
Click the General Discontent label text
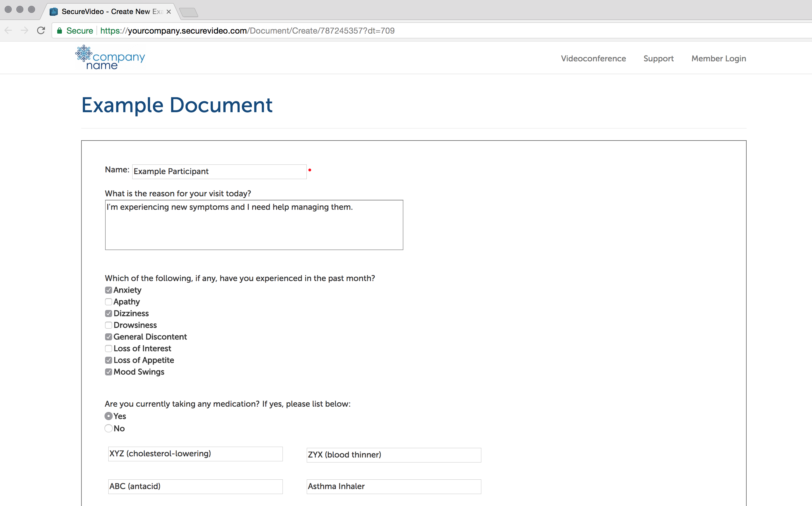pyautogui.click(x=150, y=337)
